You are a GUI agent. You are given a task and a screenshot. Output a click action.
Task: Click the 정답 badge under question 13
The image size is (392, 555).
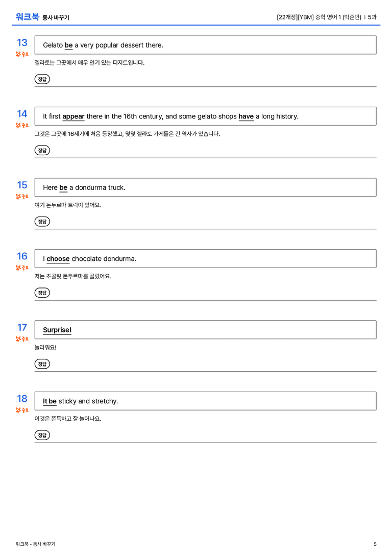coord(42,79)
